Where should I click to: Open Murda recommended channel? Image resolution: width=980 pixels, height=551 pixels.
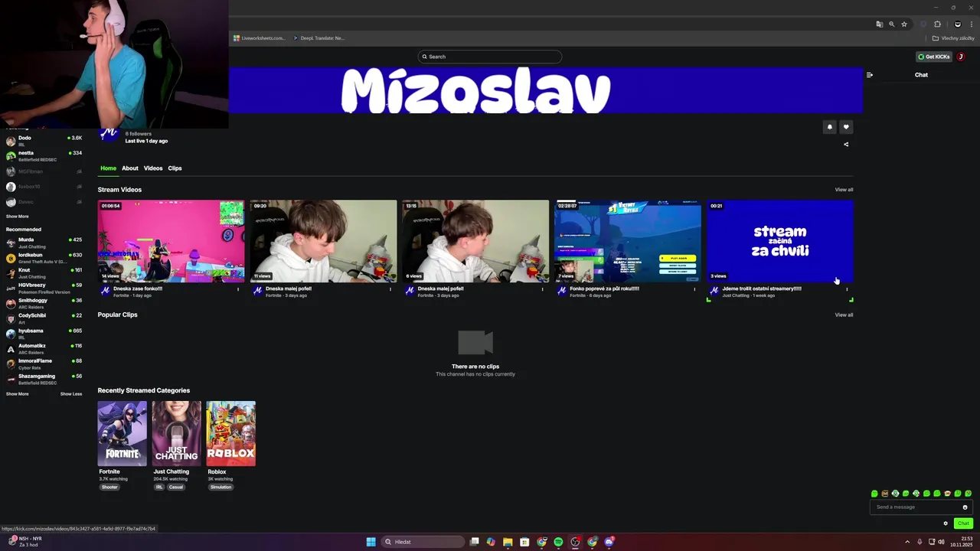tap(44, 243)
